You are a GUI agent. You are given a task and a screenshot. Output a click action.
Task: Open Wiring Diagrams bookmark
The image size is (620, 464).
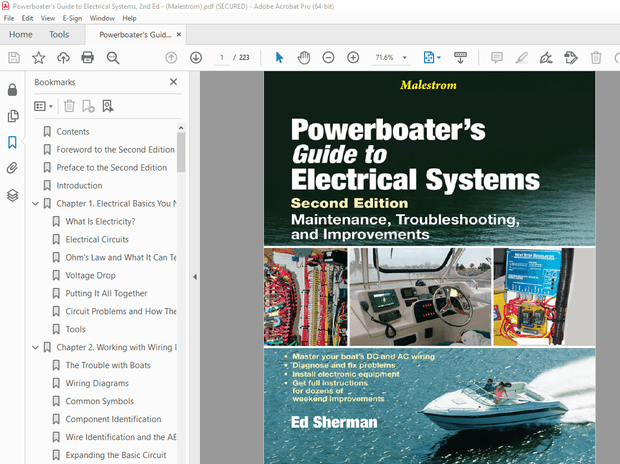click(x=97, y=383)
